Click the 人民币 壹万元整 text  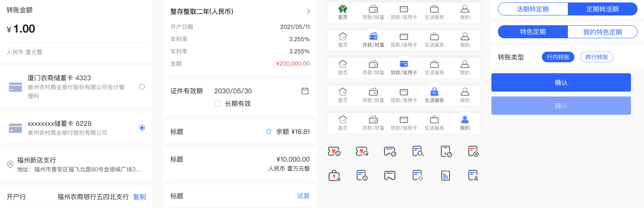click(289, 169)
